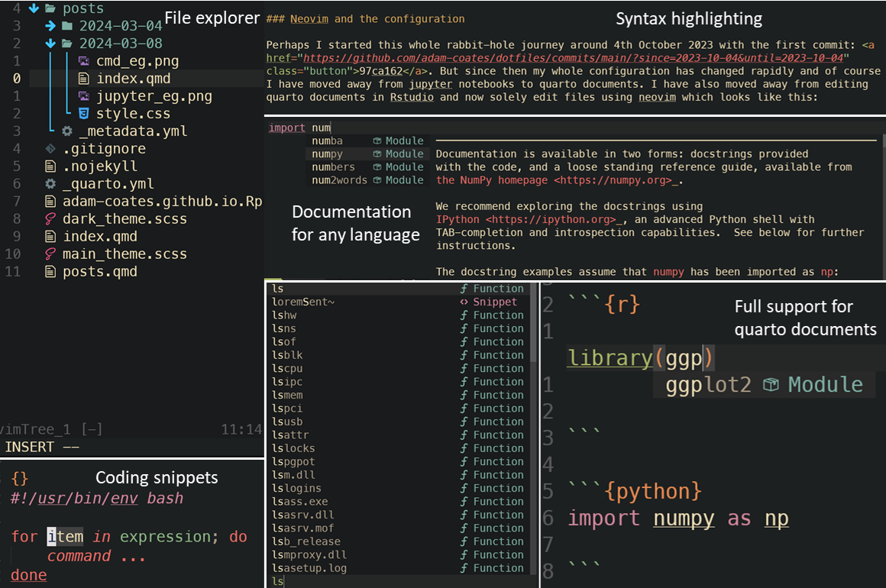Click the posts folder icon
The height and width of the screenshot is (588, 886).
tap(50, 8)
